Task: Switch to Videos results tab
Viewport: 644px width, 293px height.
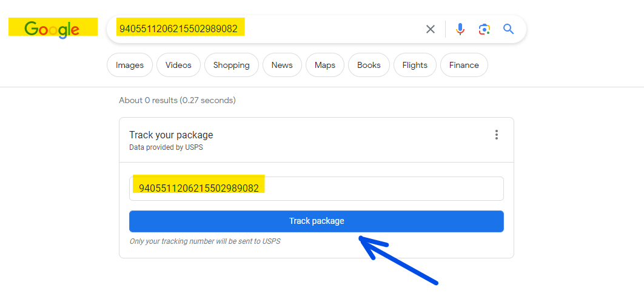Action: 179,65
